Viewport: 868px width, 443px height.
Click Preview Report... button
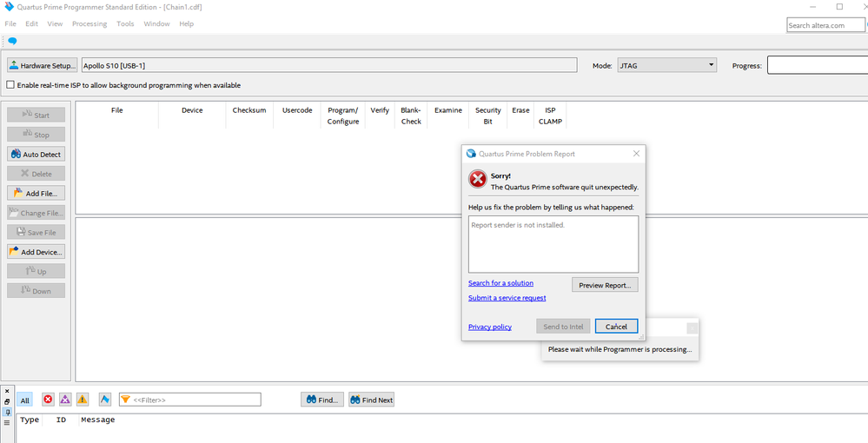(605, 285)
